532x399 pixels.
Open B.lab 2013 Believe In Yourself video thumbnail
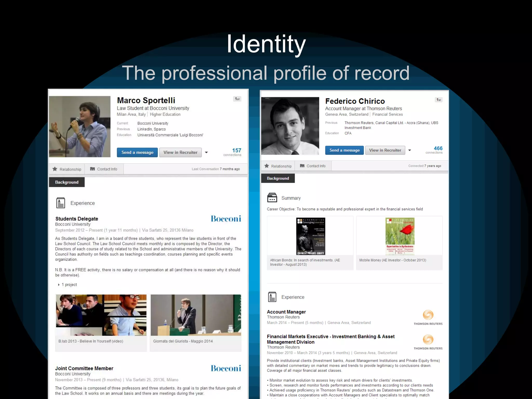pyautogui.click(x=101, y=315)
